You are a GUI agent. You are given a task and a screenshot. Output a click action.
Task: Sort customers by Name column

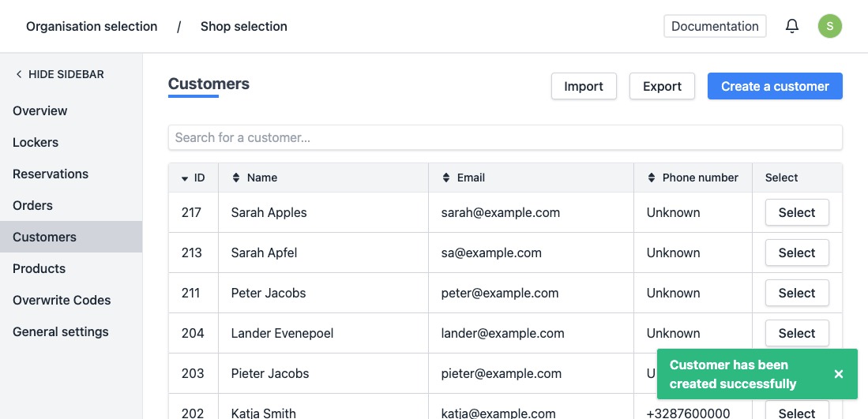[235, 178]
